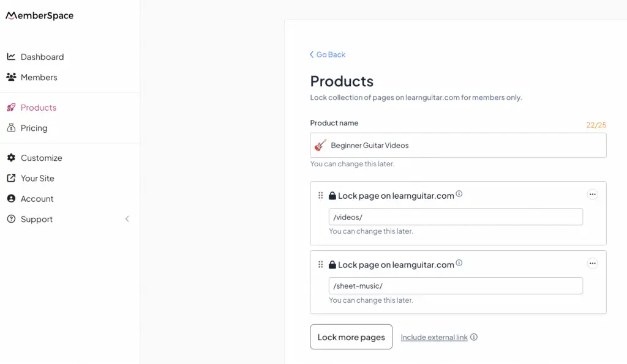Open the three-dot menu for /sheet-music/ page
Image resolution: width=627 pixels, height=364 pixels.
[592, 264]
